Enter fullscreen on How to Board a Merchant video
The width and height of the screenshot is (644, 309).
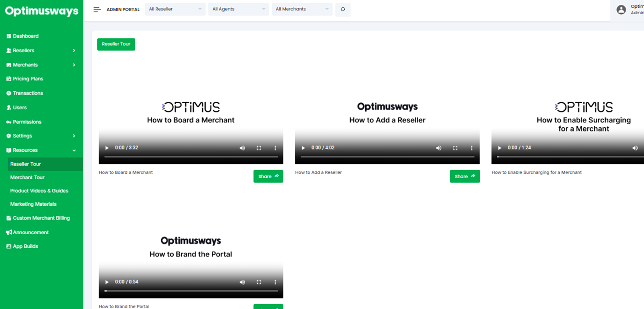(259, 148)
